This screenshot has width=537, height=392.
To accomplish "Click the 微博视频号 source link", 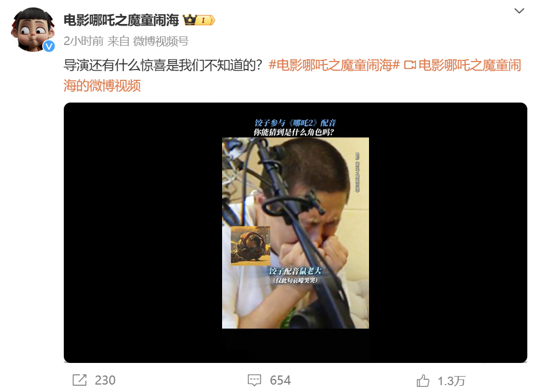I will pyautogui.click(x=161, y=41).
